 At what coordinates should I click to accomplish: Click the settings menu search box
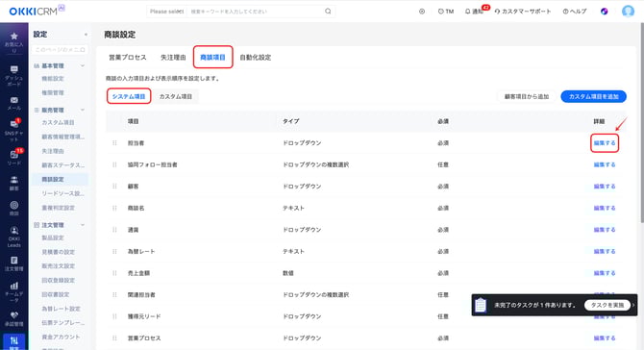[x=60, y=50]
